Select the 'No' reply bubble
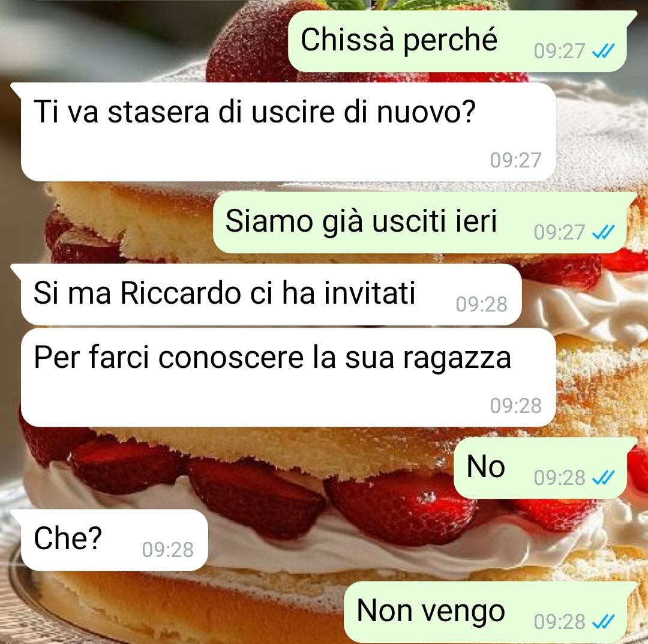The image size is (648, 644). pyautogui.click(x=540, y=468)
